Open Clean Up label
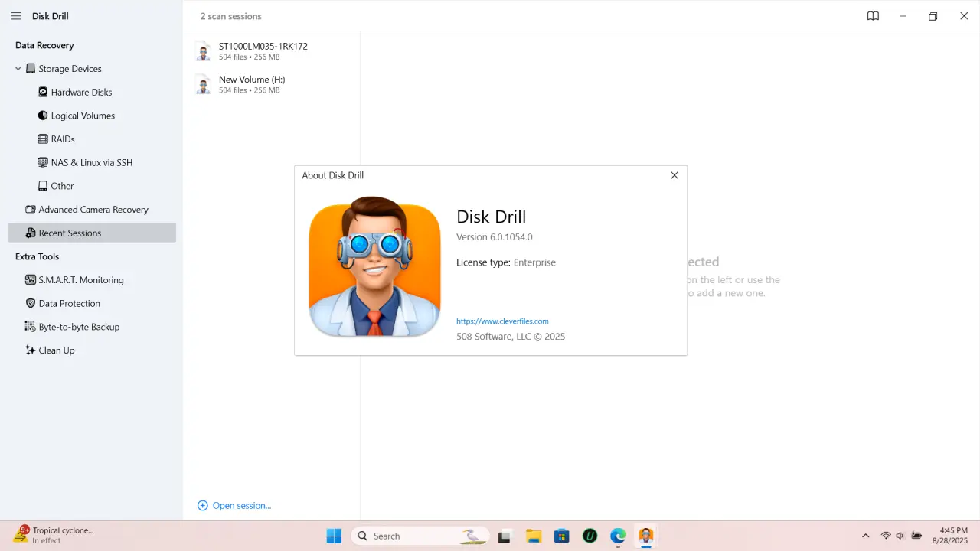Screen dimensions: 980x551 57,350
